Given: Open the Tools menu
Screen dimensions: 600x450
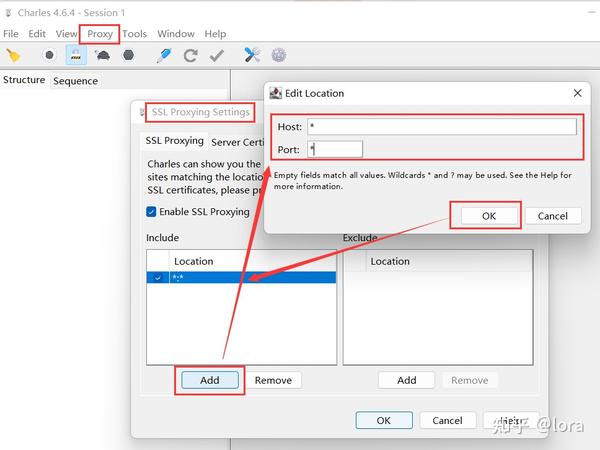Looking at the screenshot, I should tap(135, 34).
